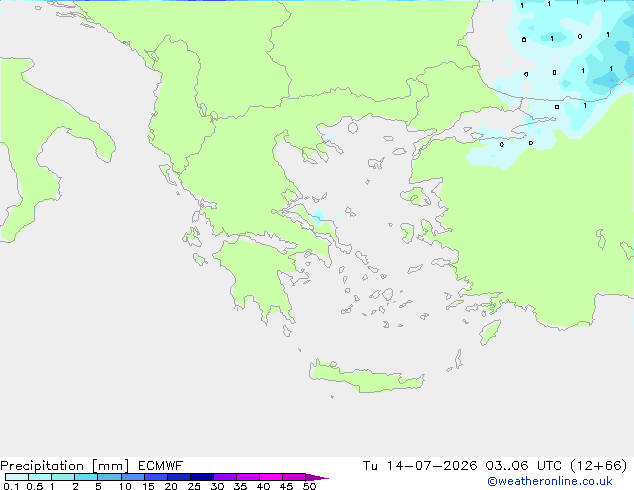Pick the 2–5 mm legend color swatch
The image size is (634, 490).
86,477
